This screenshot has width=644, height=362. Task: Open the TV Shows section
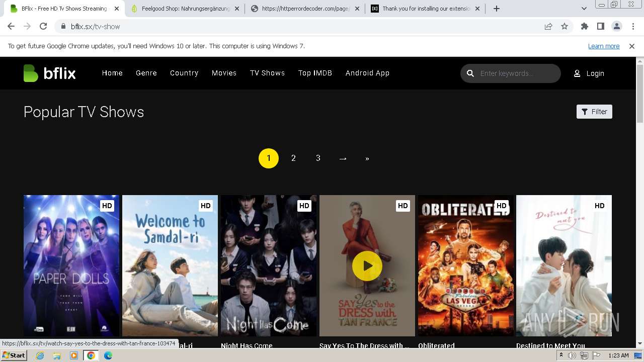click(x=267, y=73)
